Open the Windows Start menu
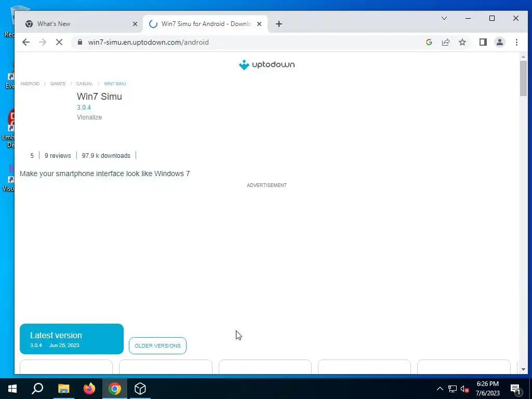Screen dimensions: 532x399 click(x=12, y=389)
